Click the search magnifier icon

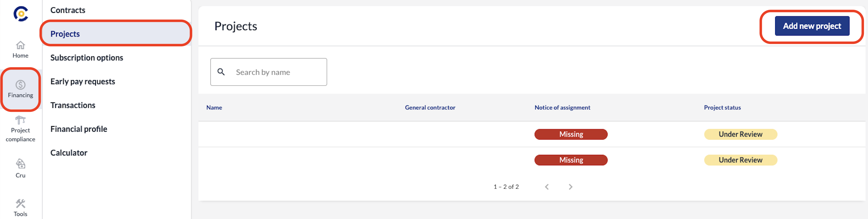(221, 72)
